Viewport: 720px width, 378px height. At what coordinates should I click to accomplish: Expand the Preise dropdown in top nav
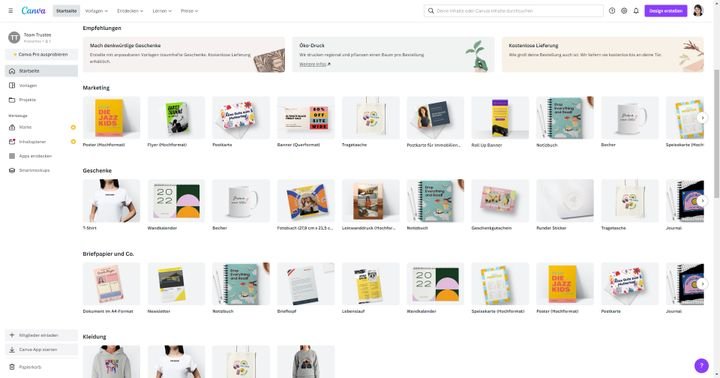point(189,11)
